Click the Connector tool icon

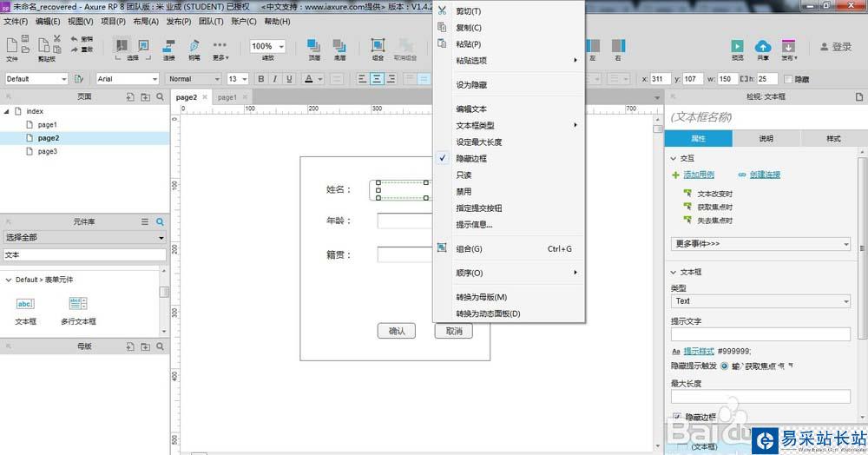pos(168,47)
